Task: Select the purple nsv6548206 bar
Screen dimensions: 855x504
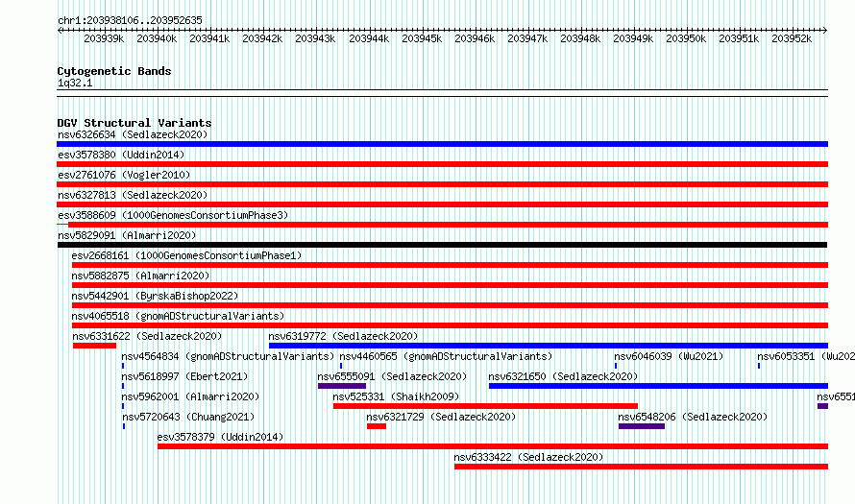Action: coord(642,426)
